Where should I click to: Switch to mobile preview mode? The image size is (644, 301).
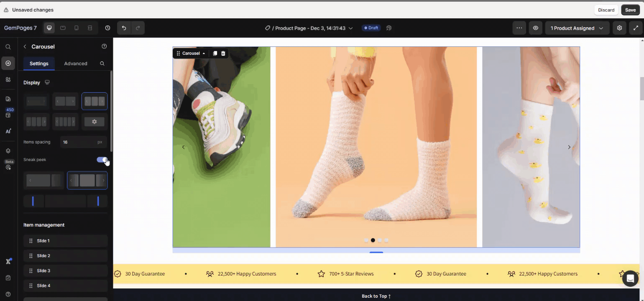pos(77,28)
